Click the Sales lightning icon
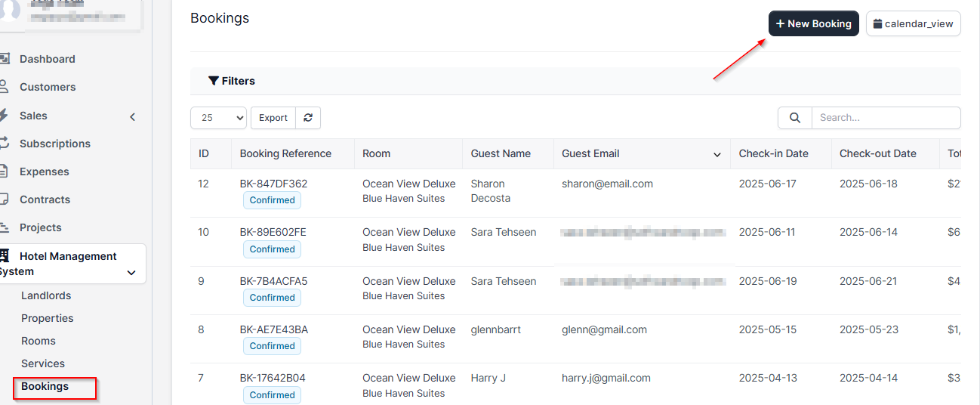Viewport: 980px width, 405px height. pyautogui.click(x=4, y=116)
